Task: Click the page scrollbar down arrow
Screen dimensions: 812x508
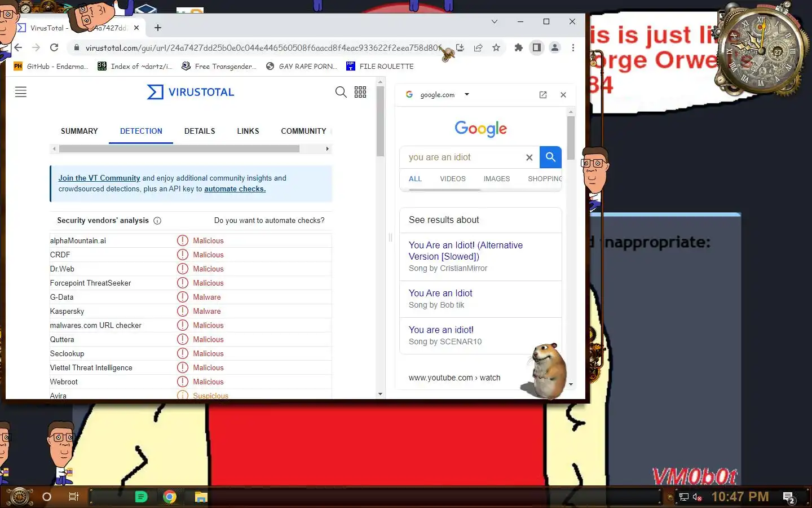Action: 380,394
